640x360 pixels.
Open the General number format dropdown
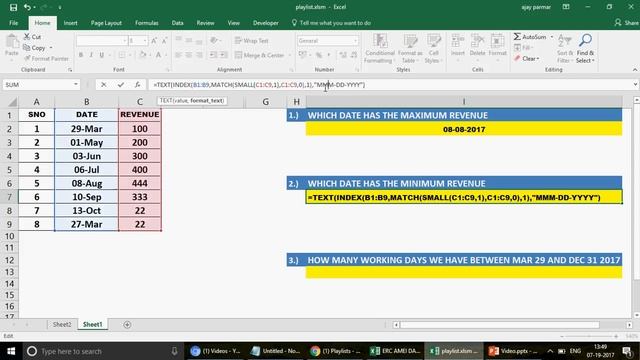click(x=355, y=40)
